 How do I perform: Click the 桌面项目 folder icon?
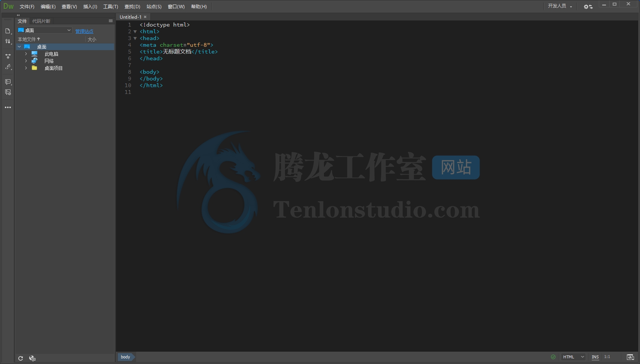click(x=34, y=68)
